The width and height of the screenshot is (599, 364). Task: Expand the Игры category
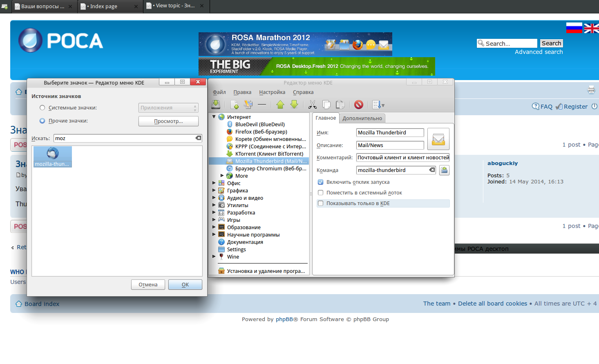[x=214, y=220]
